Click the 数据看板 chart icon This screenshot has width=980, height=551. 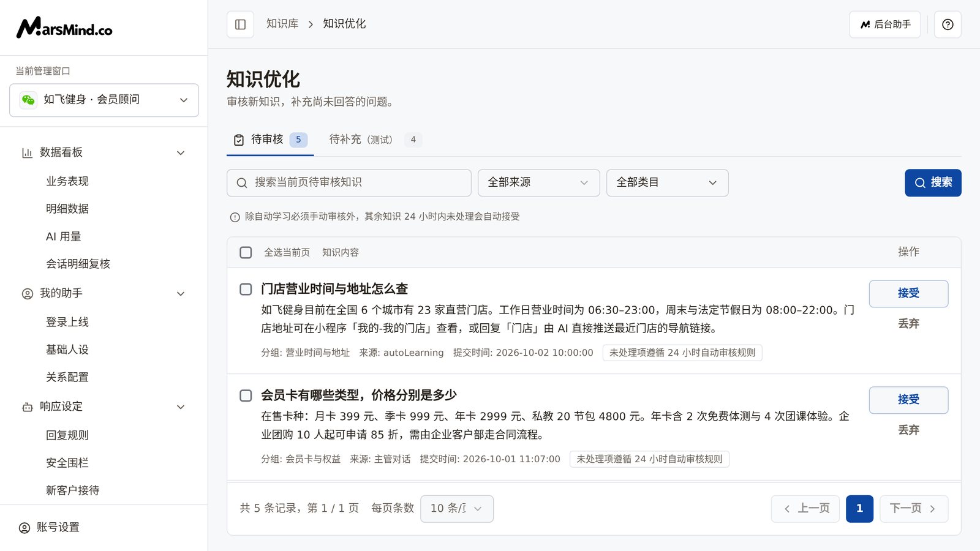point(27,152)
